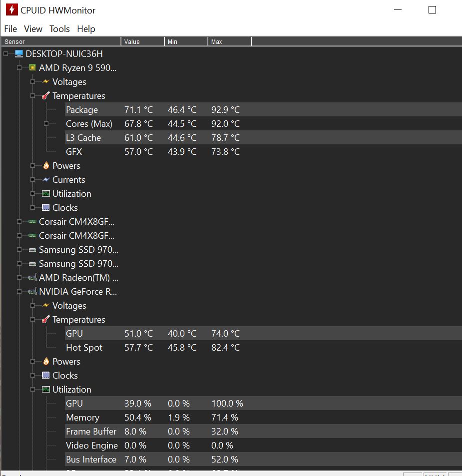This screenshot has width=462, height=476.
Task: Expand Clocks under NVIDIA GeForce
Action: (32, 375)
